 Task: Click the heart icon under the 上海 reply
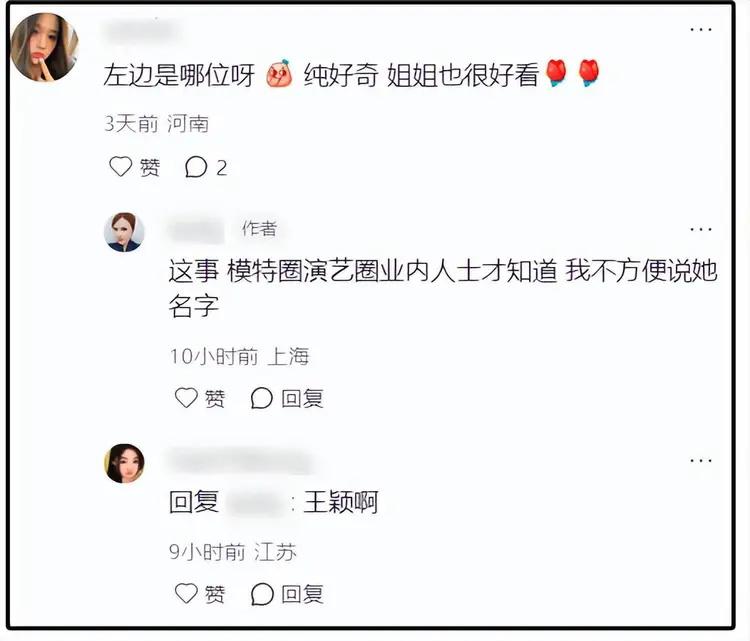tap(186, 398)
